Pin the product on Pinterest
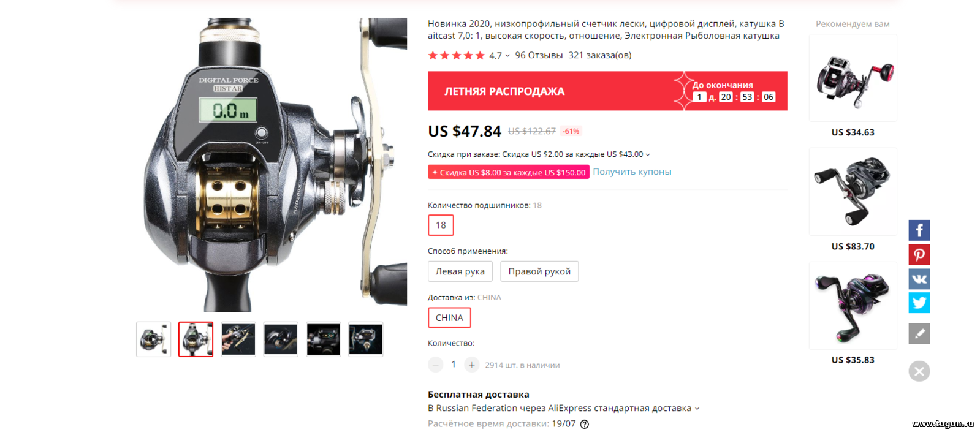 click(919, 254)
